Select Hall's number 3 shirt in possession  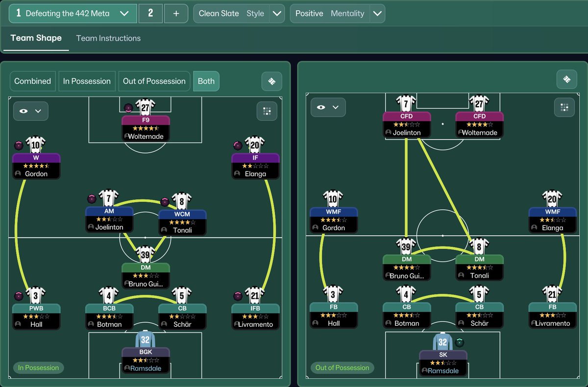36,295
